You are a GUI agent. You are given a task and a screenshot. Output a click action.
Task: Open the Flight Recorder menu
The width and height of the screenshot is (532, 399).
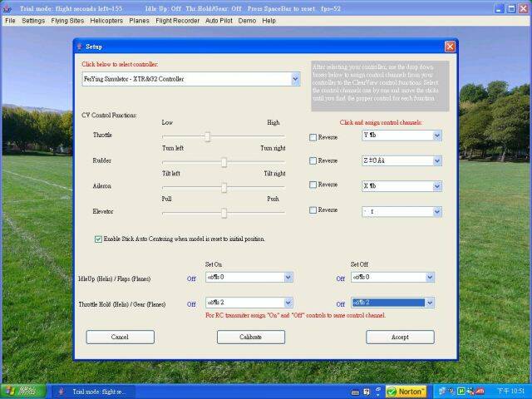point(177,21)
